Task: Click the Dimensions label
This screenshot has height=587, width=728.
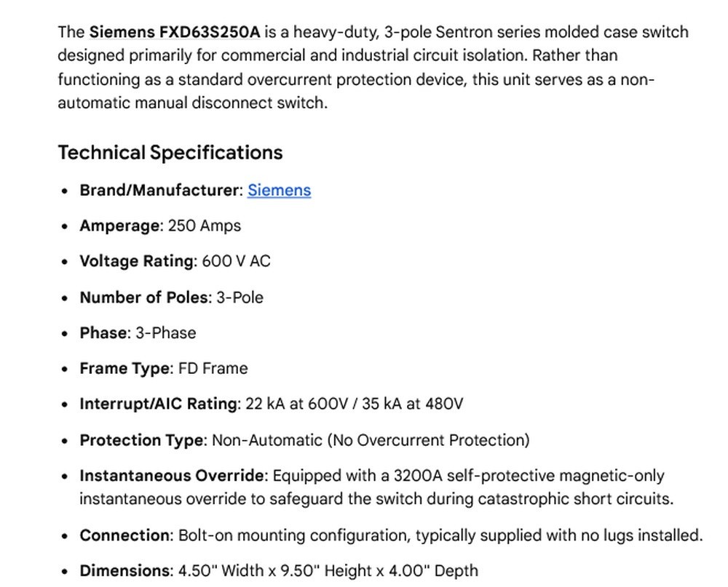Action: tap(125, 571)
